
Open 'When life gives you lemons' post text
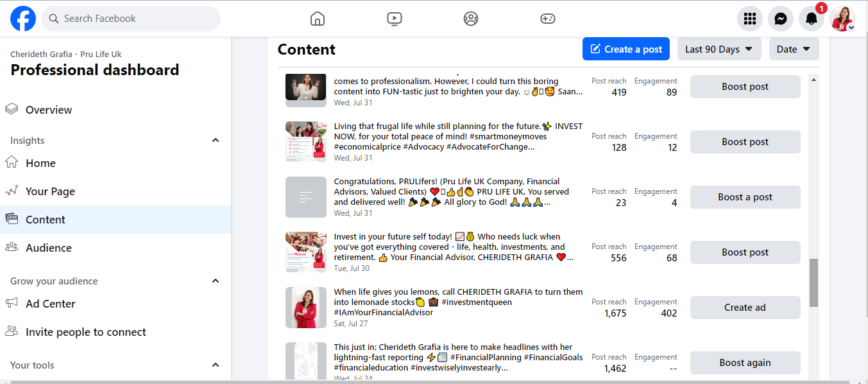coord(458,302)
